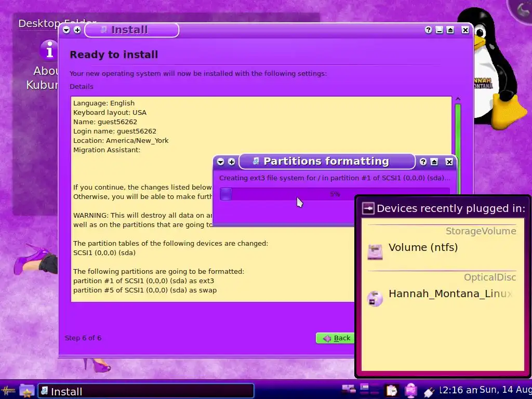Click 'Devices recently plugged in:' header
Screen dimensions: 532x399
click(x=451, y=208)
